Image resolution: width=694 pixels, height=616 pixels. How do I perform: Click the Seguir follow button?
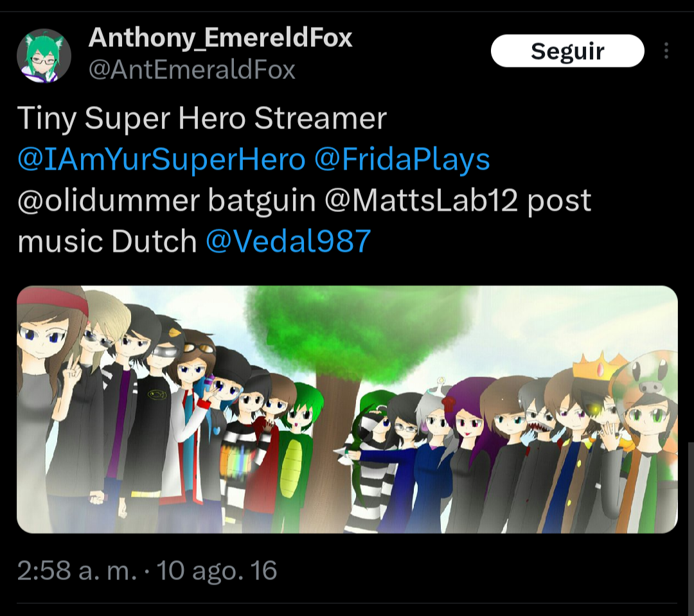(x=567, y=51)
